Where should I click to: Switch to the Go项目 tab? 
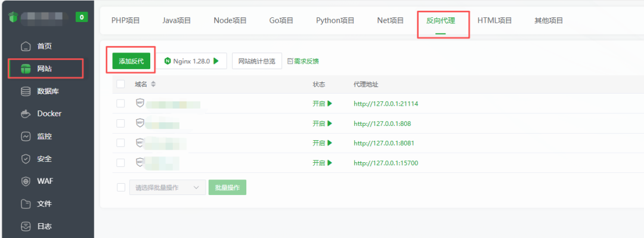click(281, 20)
